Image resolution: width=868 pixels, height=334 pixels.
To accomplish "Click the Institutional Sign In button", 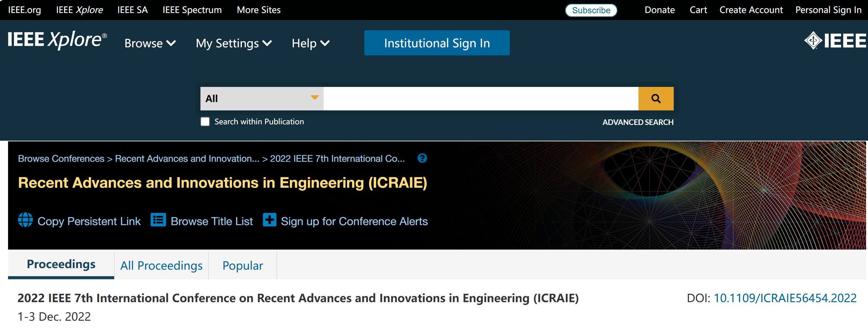I will click(437, 43).
